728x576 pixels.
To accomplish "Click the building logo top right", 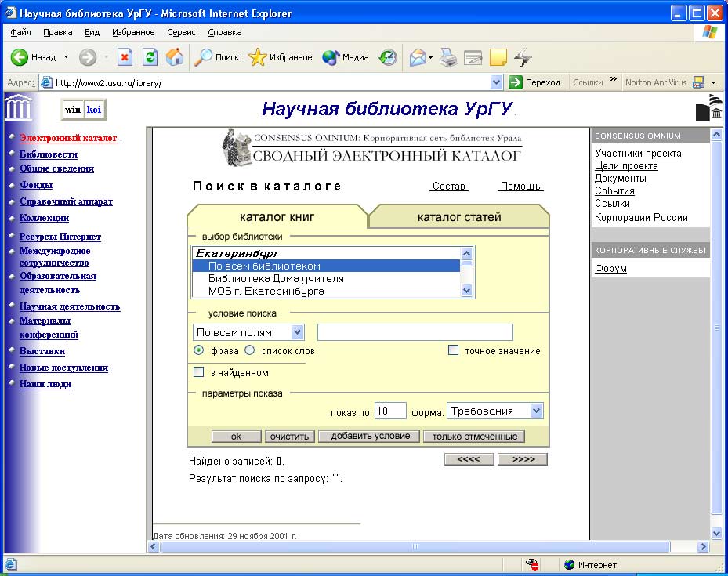I will (709, 107).
